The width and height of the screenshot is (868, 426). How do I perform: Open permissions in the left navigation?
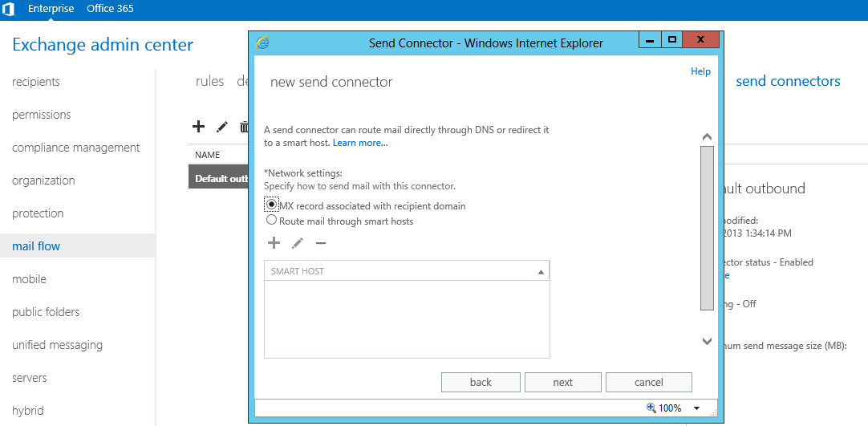pyautogui.click(x=42, y=115)
